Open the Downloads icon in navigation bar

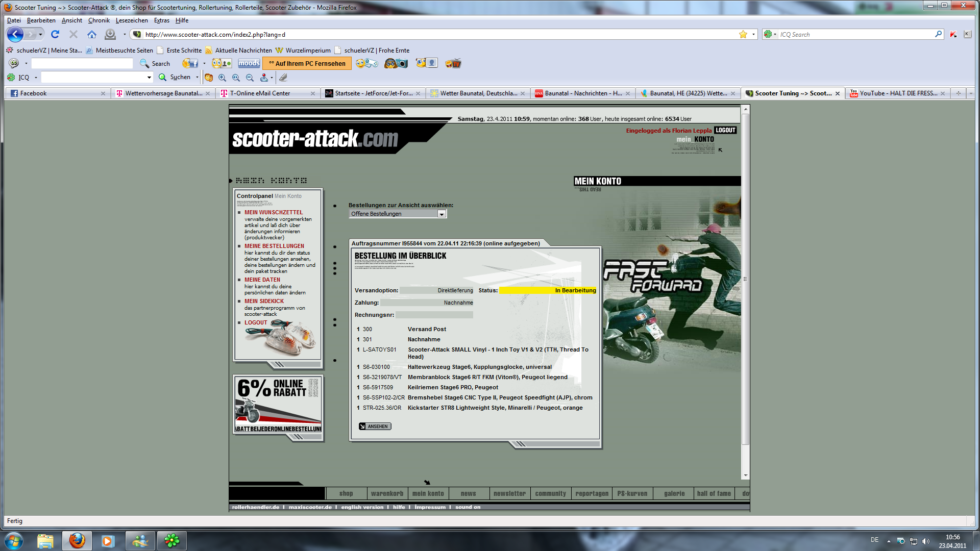(x=110, y=34)
